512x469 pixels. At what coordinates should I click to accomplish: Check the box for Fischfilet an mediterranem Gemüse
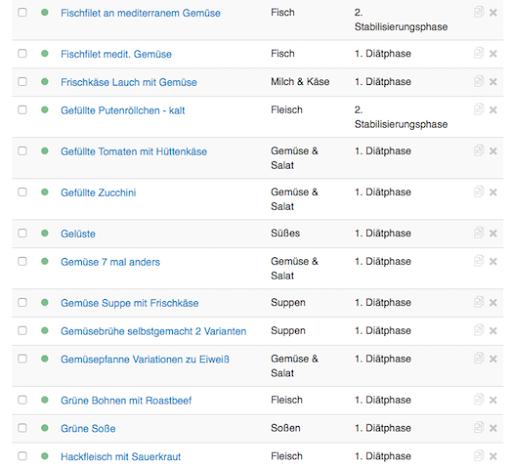pos(22,13)
